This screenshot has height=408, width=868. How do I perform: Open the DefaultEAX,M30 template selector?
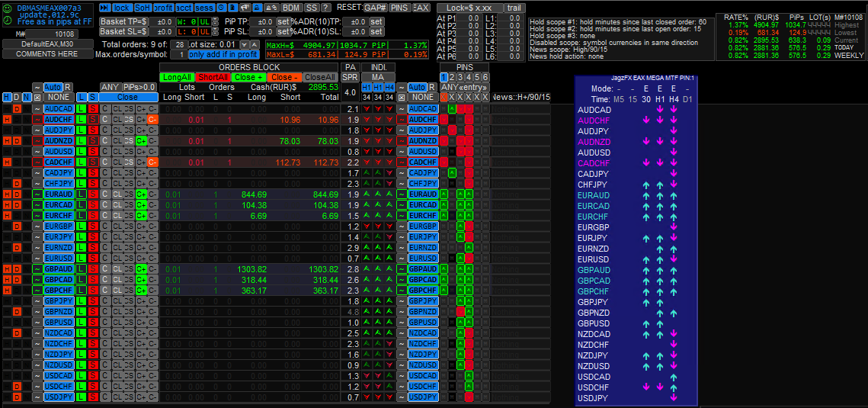47,43
